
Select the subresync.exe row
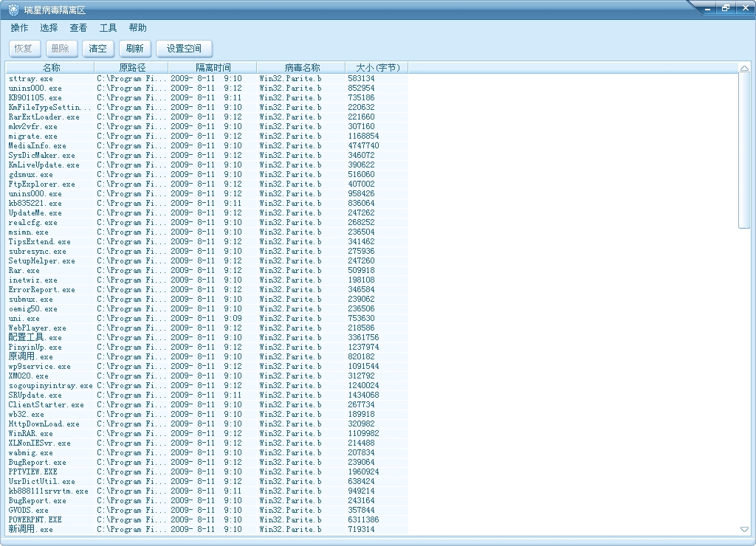point(207,251)
